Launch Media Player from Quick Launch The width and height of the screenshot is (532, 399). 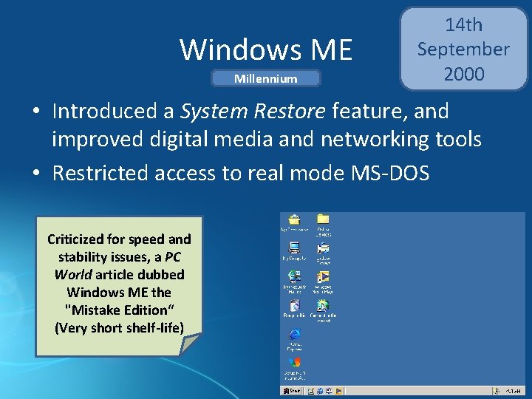coord(338,391)
